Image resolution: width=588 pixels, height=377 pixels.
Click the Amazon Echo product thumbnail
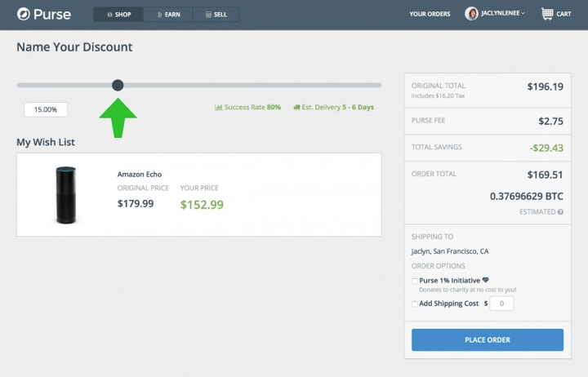point(65,194)
